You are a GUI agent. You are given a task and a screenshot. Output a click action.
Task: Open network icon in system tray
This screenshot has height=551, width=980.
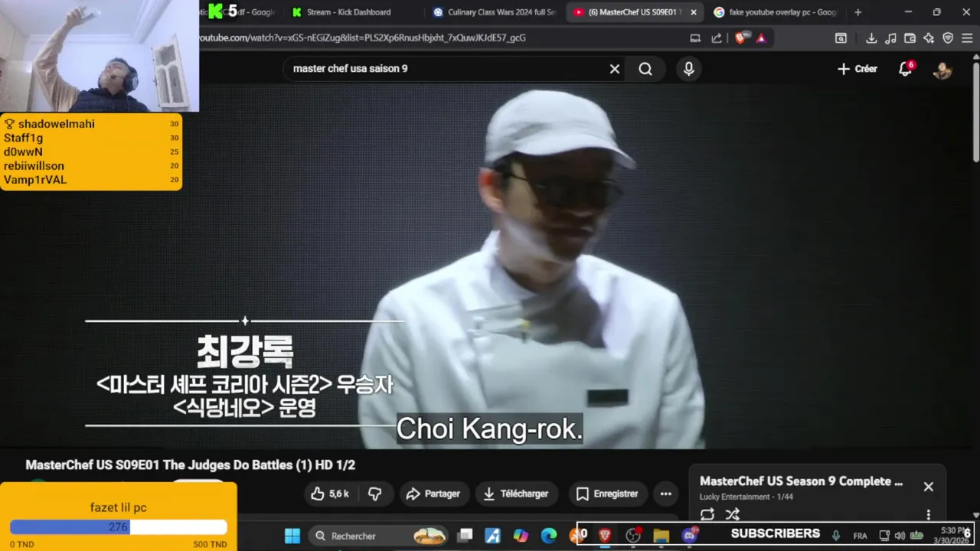(884, 536)
